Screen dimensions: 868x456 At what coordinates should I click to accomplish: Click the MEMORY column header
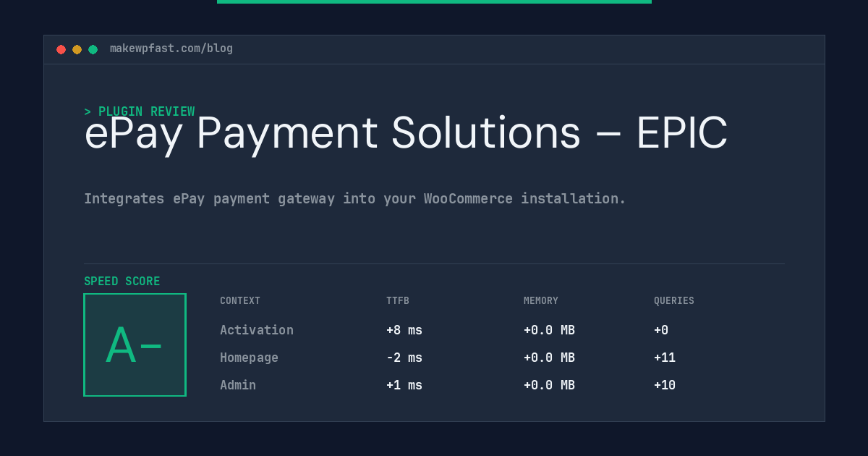(x=541, y=301)
